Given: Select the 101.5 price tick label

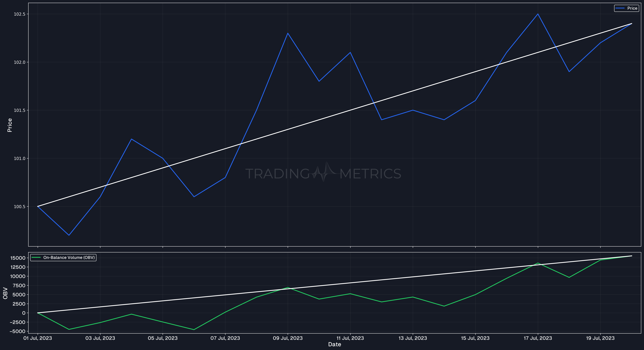Looking at the screenshot, I should coord(20,110).
